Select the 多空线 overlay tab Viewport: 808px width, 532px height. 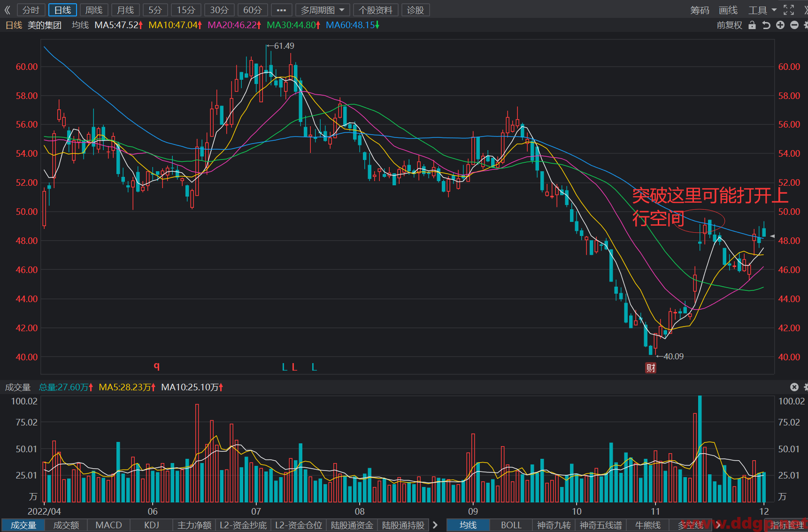click(691, 525)
